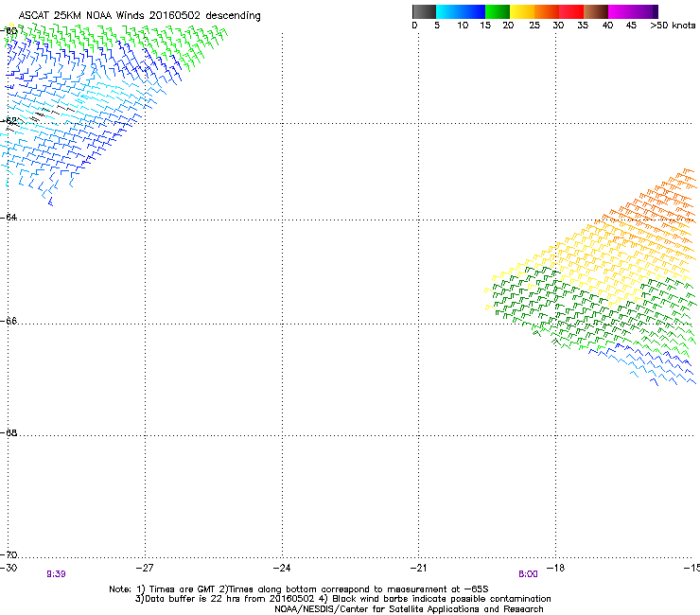The image size is (700, 615).
Task: Pick the yellow 20-25 knots color bar segment
Action: tap(522, 11)
